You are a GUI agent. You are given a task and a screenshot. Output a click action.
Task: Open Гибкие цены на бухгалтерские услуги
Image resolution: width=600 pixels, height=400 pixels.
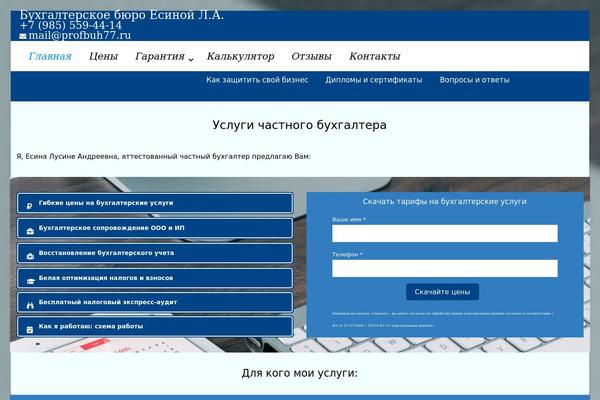click(x=155, y=203)
